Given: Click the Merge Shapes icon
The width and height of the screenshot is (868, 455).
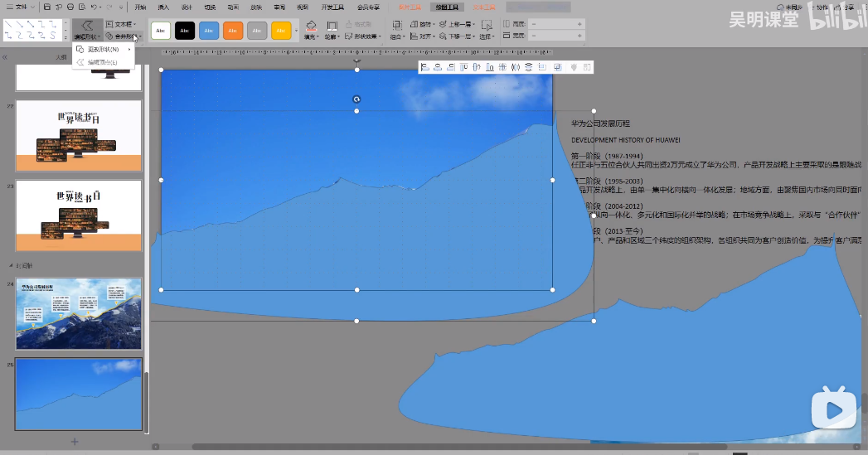Looking at the screenshot, I should [109, 36].
